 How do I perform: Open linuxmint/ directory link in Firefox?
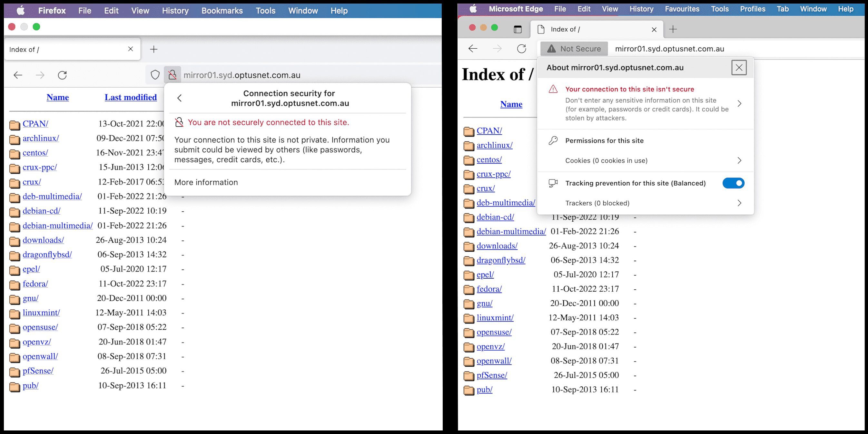pos(41,313)
